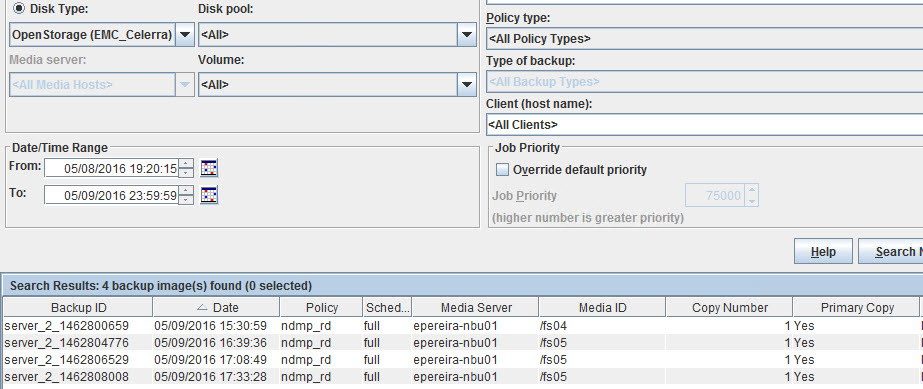This screenshot has width=923, height=389.
Task: Click date cell 05/09/2016 15:30:59
Action: 216,325
